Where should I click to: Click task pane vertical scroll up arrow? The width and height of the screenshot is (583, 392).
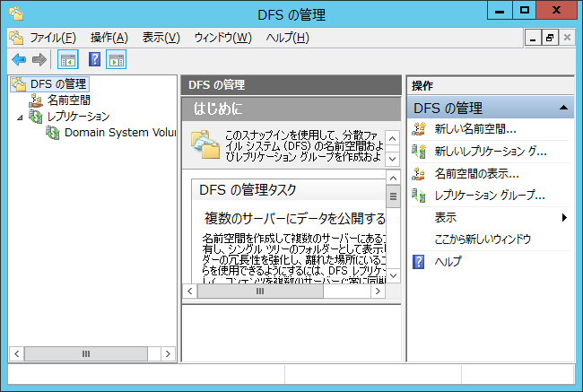point(393,179)
